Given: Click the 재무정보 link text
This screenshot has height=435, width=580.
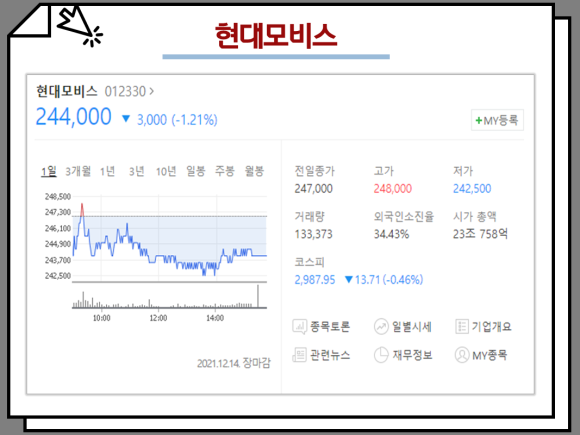Looking at the screenshot, I should click(412, 355).
